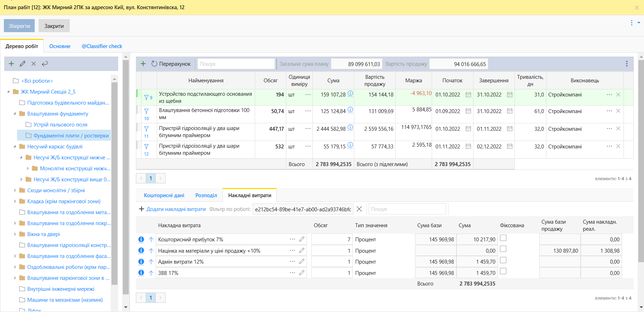The height and width of the screenshot is (312, 644).
Task: Add a new row to works table
Action: tap(143, 64)
